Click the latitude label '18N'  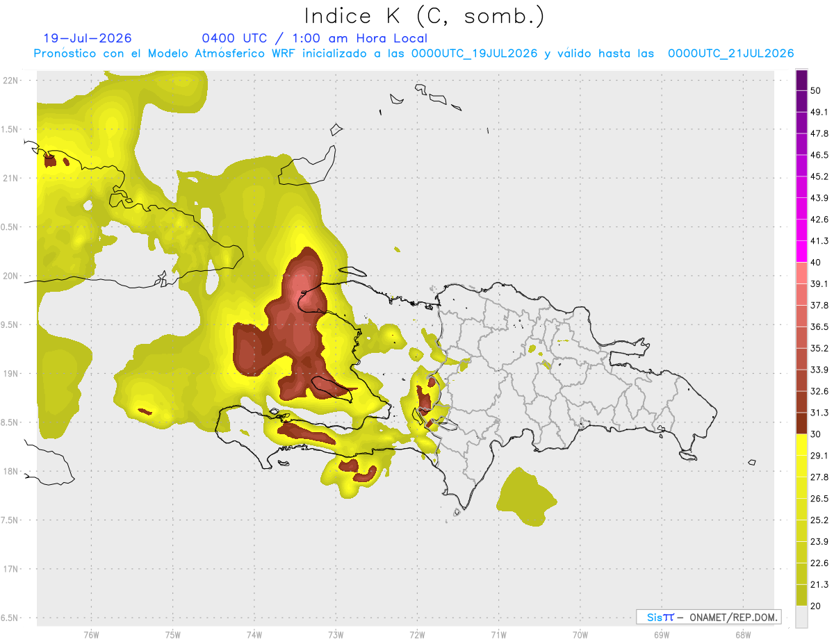pos(11,472)
